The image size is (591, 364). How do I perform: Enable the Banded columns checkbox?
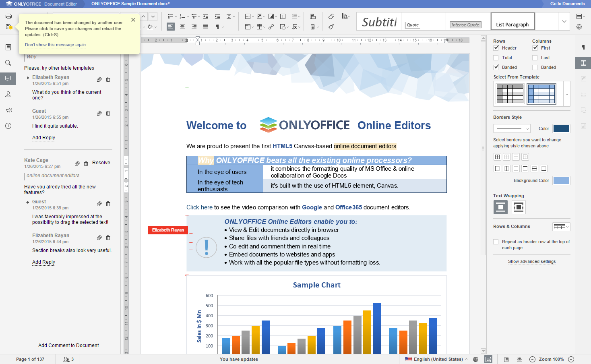(x=535, y=67)
